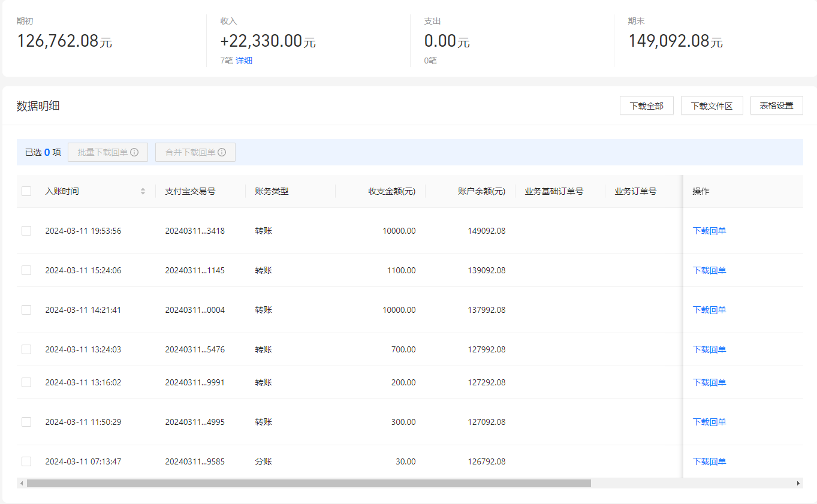The image size is (817, 504).
Task: Check the row dated 2024-03-11 15:24:06
Action: [x=26, y=270]
